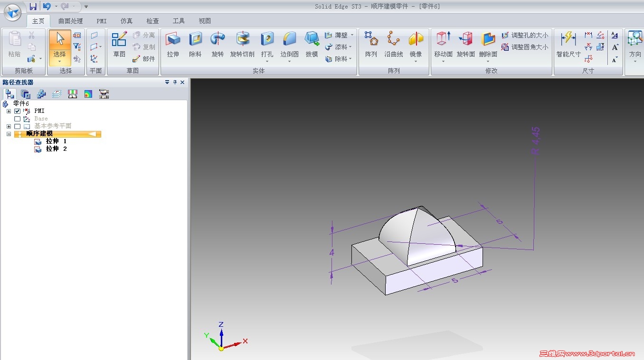The width and height of the screenshot is (644, 360).
Task: Click the 部件 component button
Action: click(x=143, y=59)
